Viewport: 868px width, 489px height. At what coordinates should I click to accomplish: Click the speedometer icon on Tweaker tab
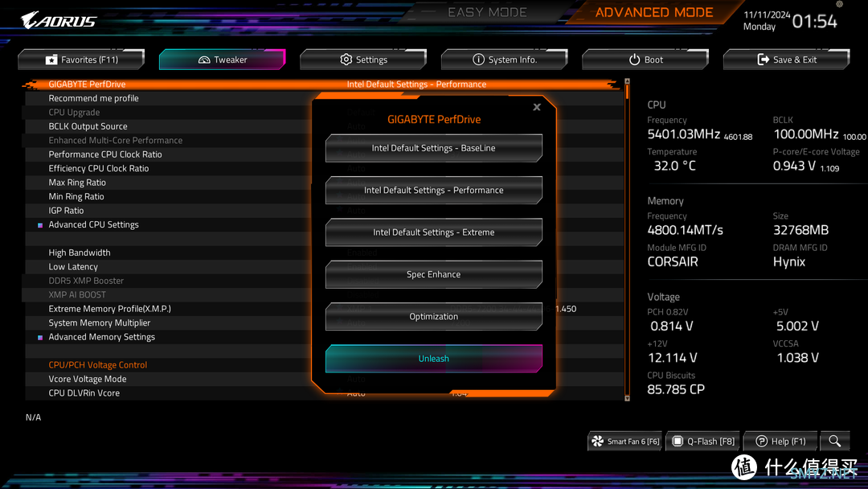click(x=204, y=60)
